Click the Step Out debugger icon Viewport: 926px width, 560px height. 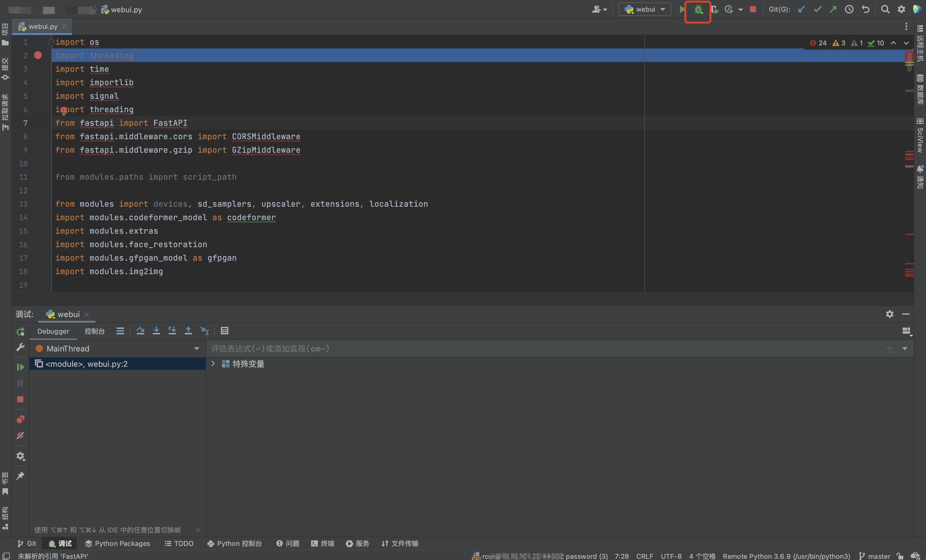(188, 331)
